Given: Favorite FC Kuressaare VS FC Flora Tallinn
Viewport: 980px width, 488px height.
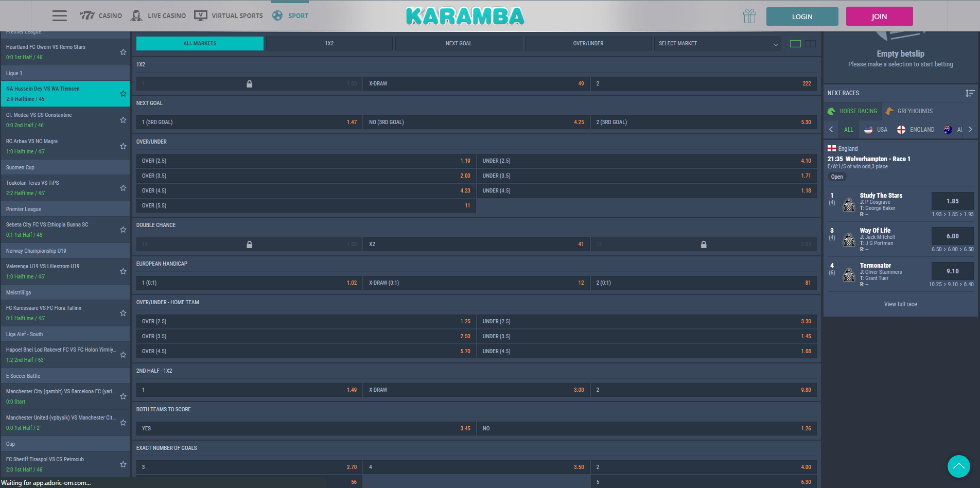Looking at the screenshot, I should 123,313.
